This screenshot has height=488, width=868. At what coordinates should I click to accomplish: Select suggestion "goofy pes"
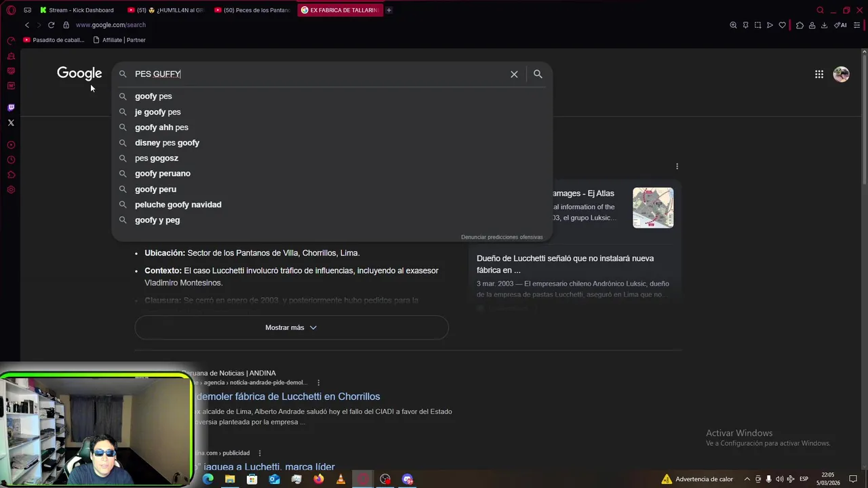[332, 96]
